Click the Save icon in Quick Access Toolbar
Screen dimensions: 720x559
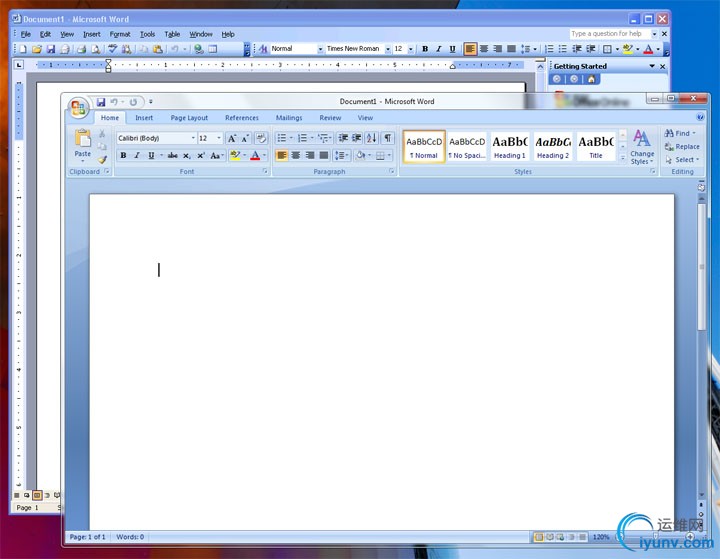[x=101, y=102]
